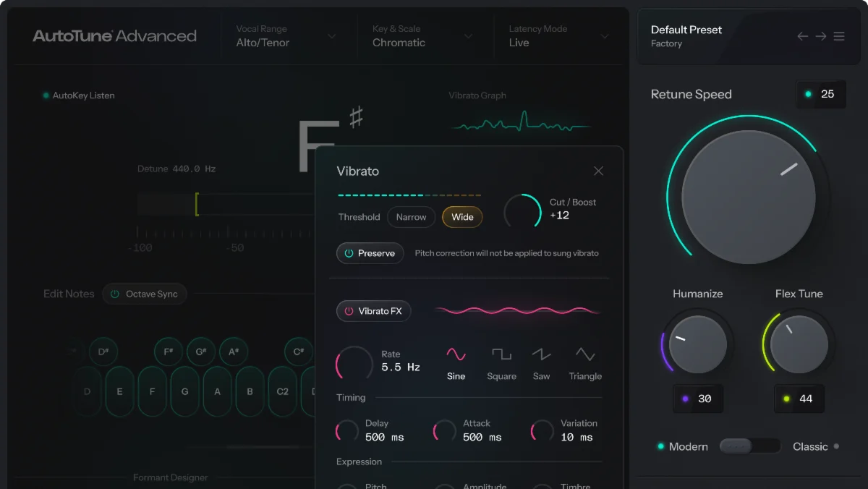Click the F# note key
This screenshot has width=868, height=489.
[x=169, y=352]
